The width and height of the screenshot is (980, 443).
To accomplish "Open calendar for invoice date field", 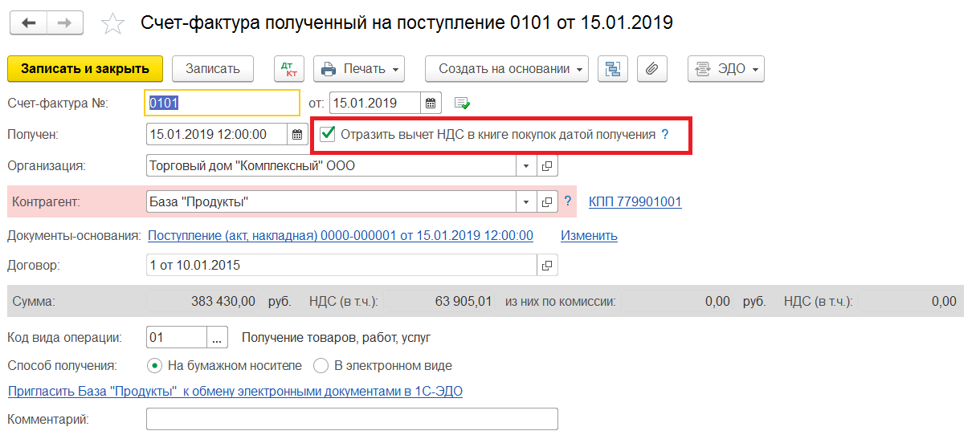I will coord(431,103).
